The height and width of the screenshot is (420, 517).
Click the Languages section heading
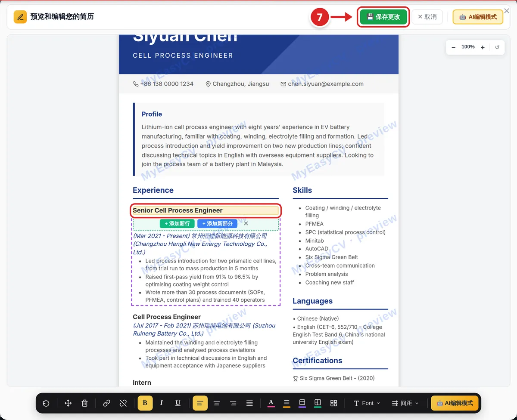click(x=312, y=301)
